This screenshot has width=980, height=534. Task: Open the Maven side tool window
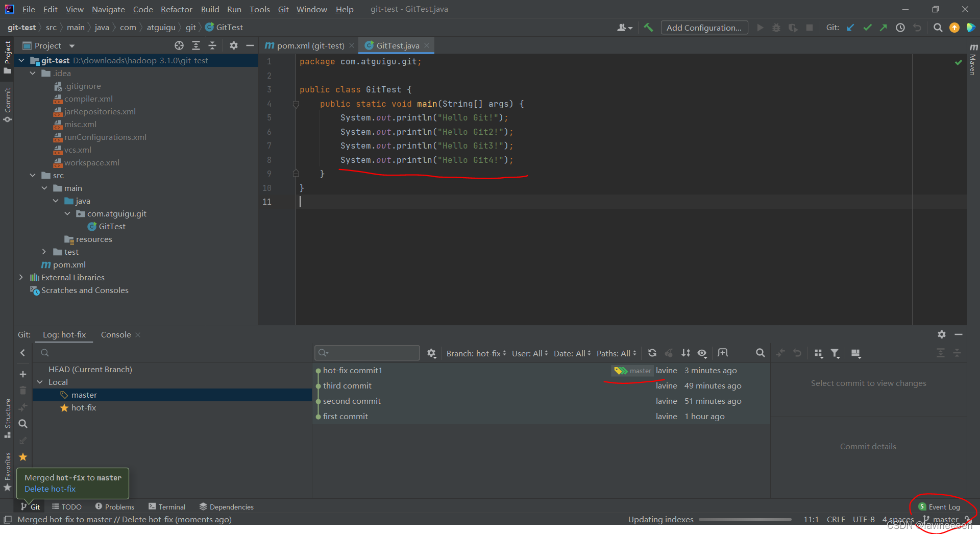[973, 60]
